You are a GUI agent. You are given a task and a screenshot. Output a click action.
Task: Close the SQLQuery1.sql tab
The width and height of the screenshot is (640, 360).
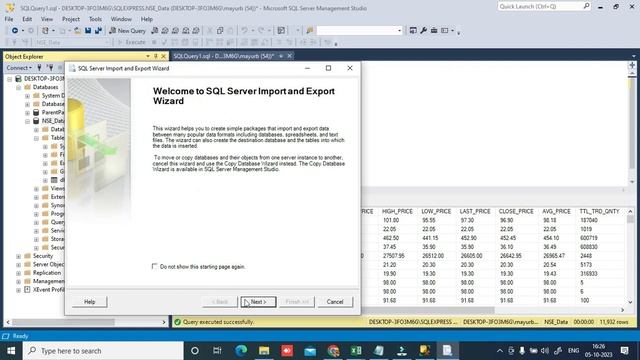coord(290,56)
